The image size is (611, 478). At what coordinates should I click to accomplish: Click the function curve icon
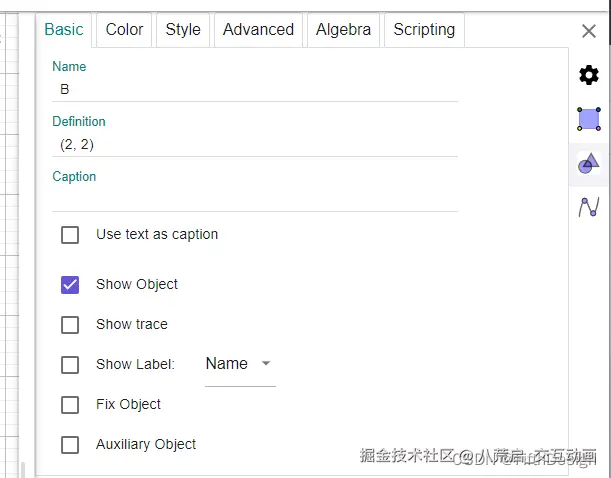click(x=589, y=207)
